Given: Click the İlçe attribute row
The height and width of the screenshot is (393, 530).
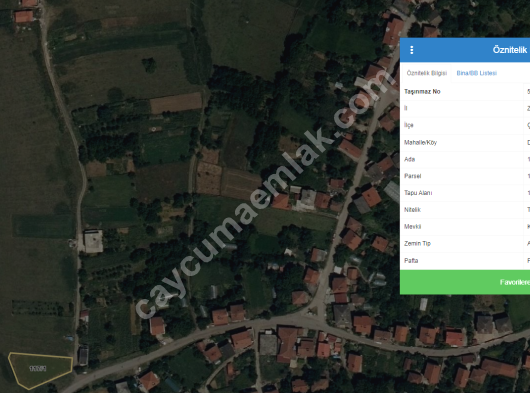Looking at the screenshot, I should pyautogui.click(x=465, y=125).
